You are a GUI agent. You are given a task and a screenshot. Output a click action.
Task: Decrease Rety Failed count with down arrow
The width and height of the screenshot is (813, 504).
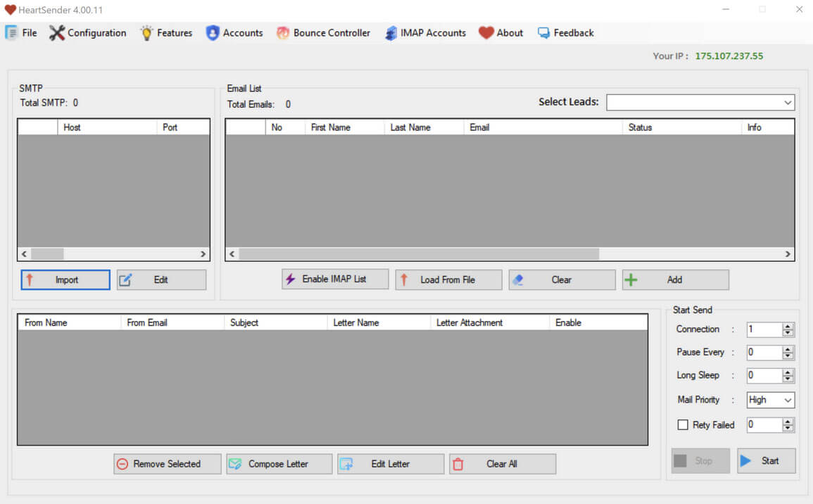pos(788,428)
